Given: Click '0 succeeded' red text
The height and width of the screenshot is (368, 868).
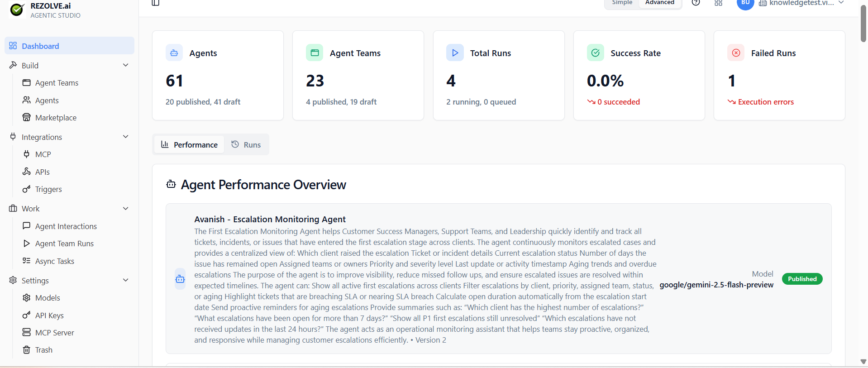Looking at the screenshot, I should click(619, 102).
